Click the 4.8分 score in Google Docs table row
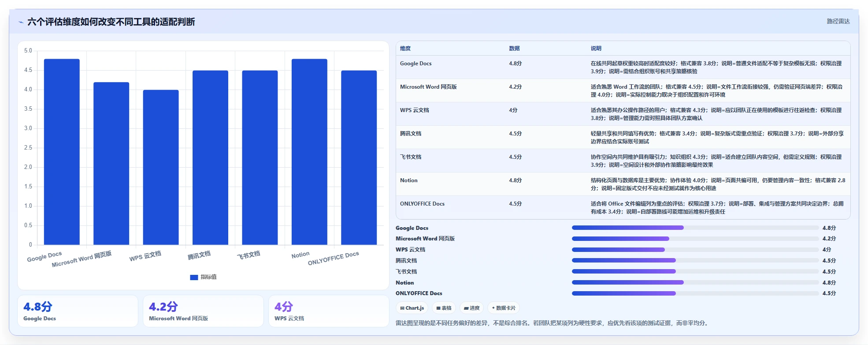The height and width of the screenshot is (345, 868). (515, 64)
